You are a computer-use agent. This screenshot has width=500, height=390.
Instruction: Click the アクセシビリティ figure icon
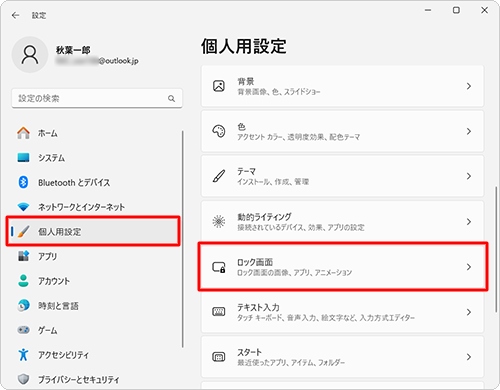tap(23, 355)
